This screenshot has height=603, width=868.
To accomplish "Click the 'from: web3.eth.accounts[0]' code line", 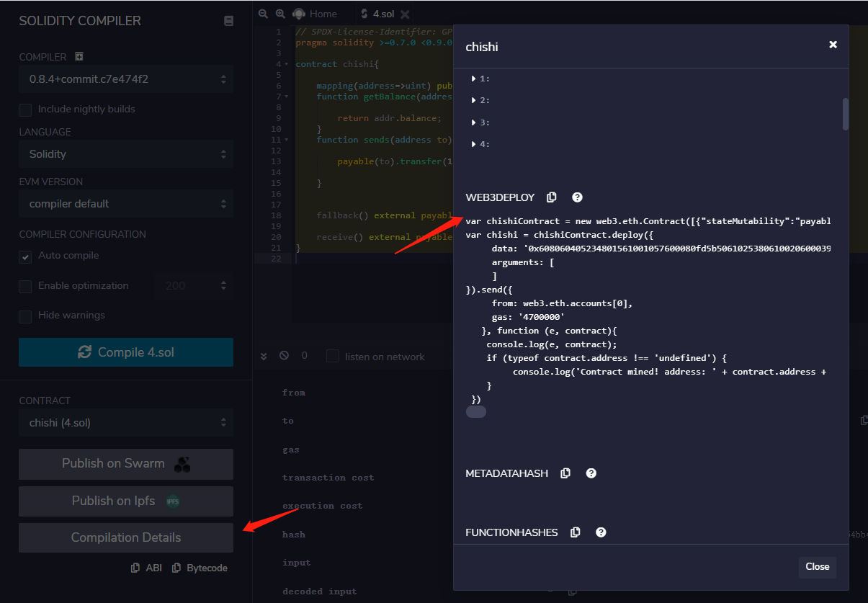I will coord(562,303).
